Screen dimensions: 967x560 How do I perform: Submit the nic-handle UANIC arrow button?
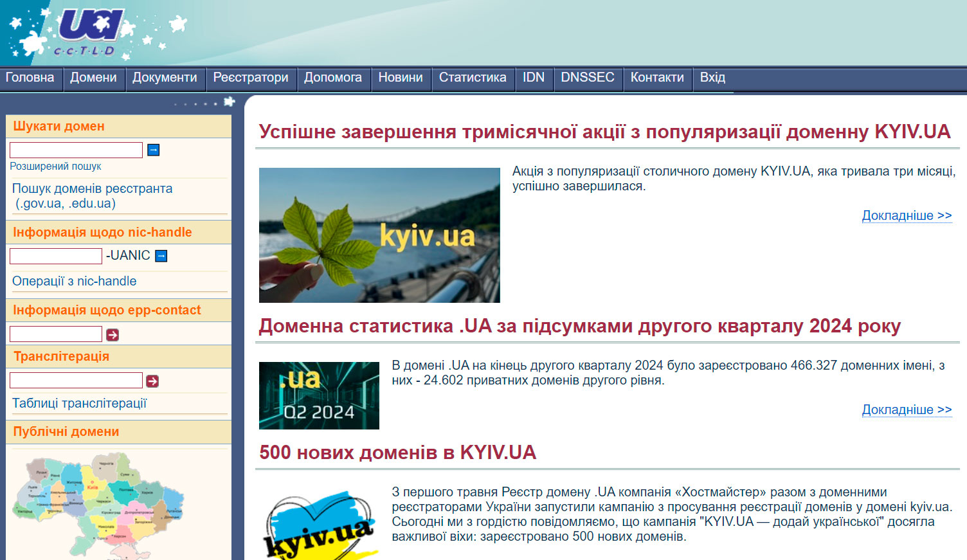click(161, 256)
